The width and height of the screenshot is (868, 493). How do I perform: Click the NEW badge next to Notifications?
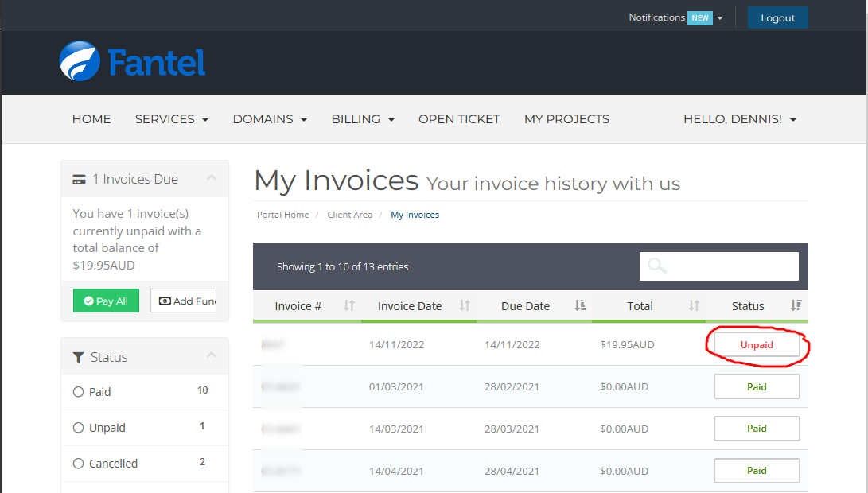click(699, 18)
